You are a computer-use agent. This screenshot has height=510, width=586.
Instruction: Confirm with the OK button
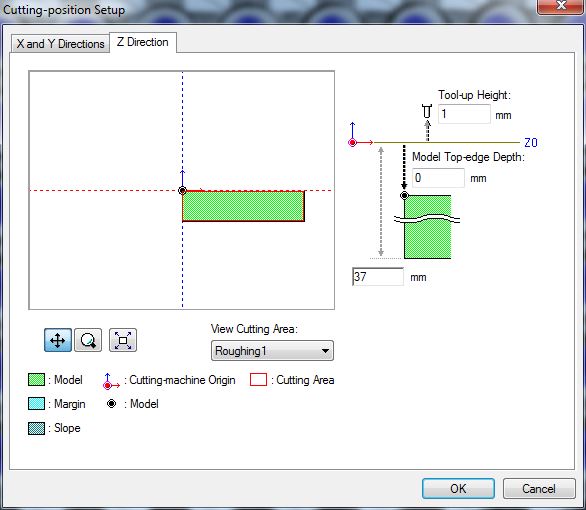(458, 488)
